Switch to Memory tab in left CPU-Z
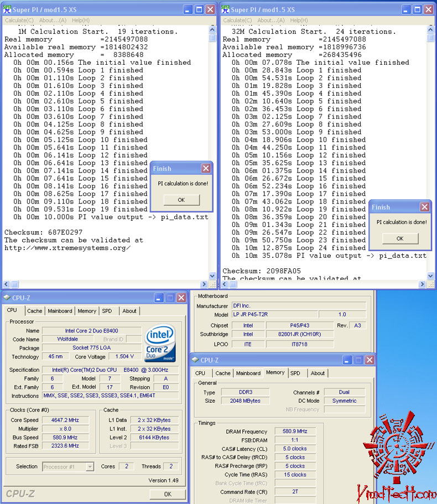 pos(87,311)
